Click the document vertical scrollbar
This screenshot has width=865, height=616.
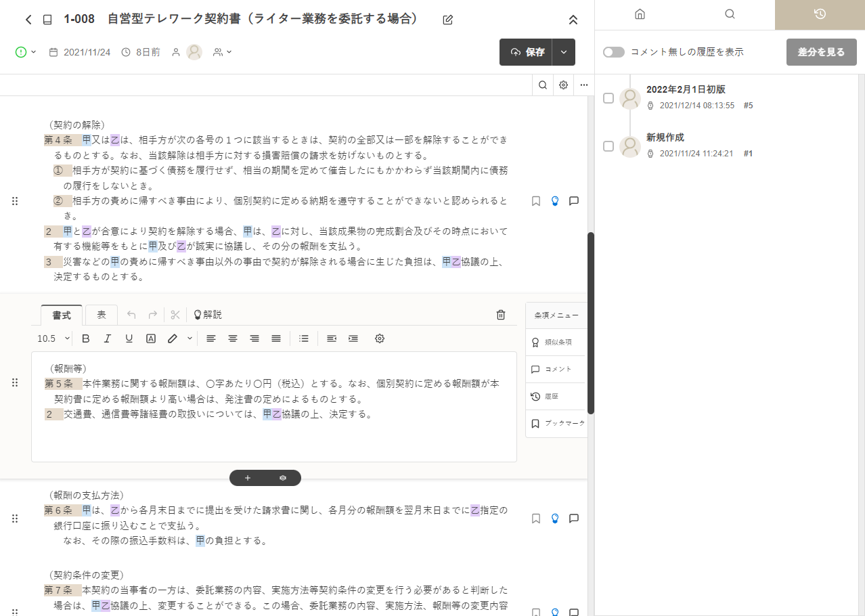(591, 324)
